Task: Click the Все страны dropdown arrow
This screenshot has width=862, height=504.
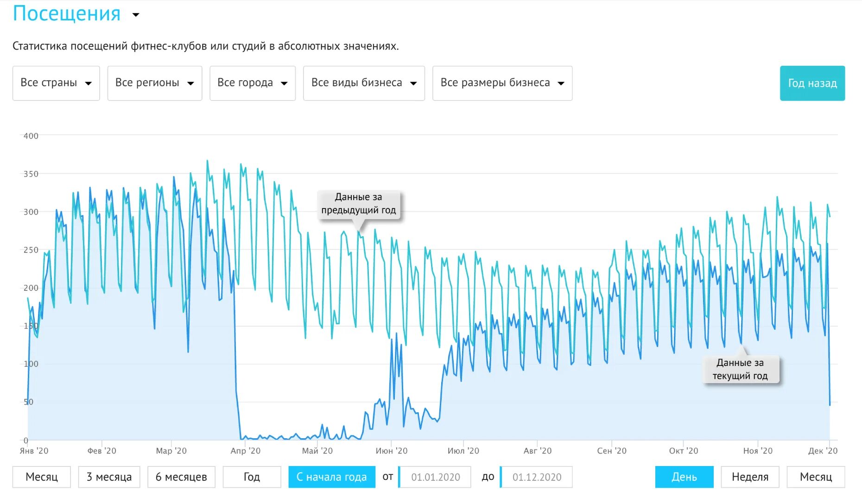Action: tap(88, 83)
